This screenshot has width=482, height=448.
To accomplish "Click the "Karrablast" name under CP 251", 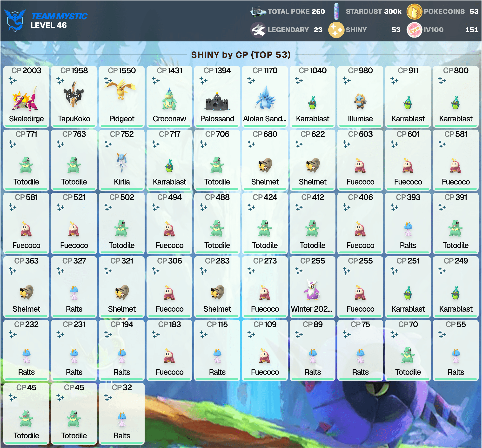I will tap(408, 309).
